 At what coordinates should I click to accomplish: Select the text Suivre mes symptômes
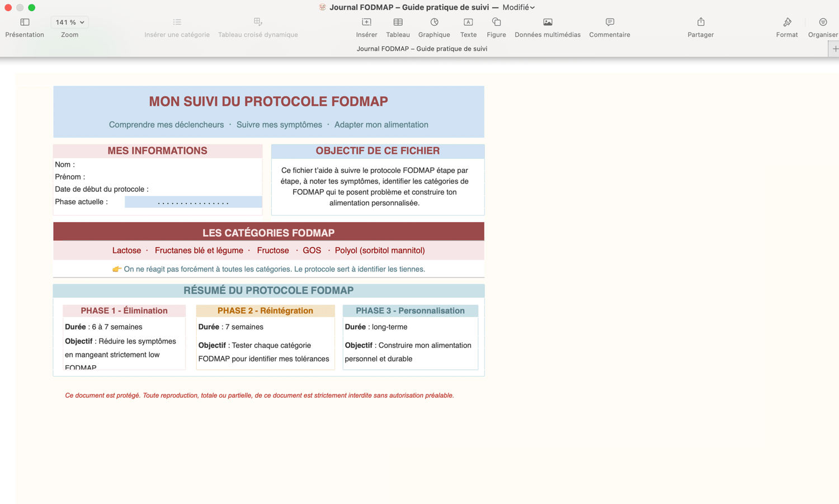pos(279,125)
